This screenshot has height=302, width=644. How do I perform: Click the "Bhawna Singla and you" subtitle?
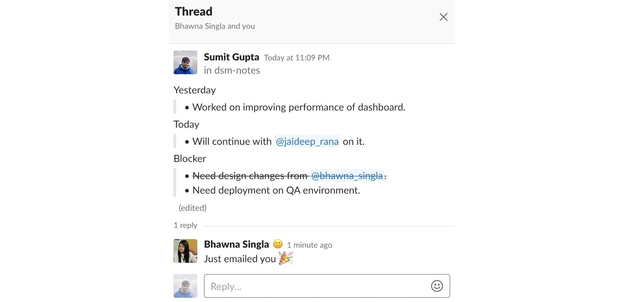click(215, 26)
